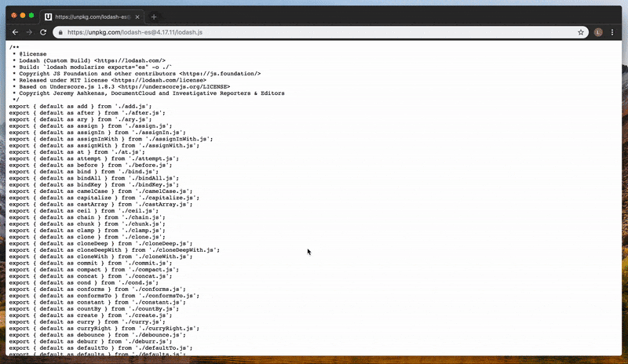Screen dimensions: 628x364
Task: Click the export line for './countBy.js'
Action: click(94, 309)
